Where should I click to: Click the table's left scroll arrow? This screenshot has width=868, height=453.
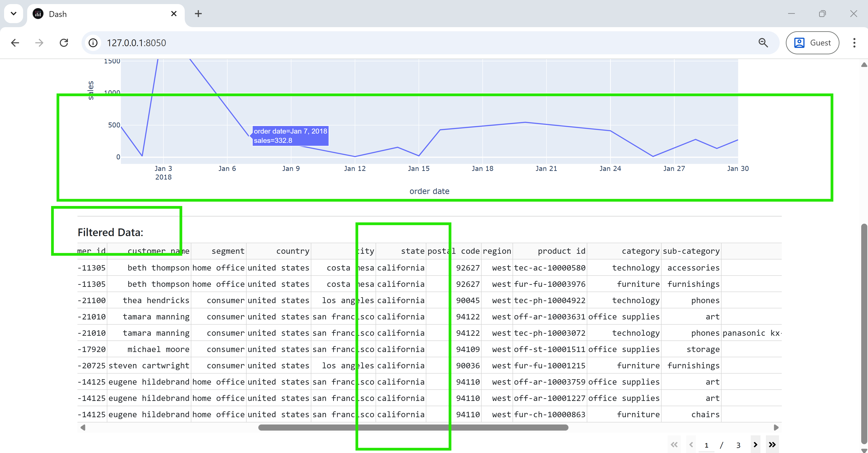point(83,427)
